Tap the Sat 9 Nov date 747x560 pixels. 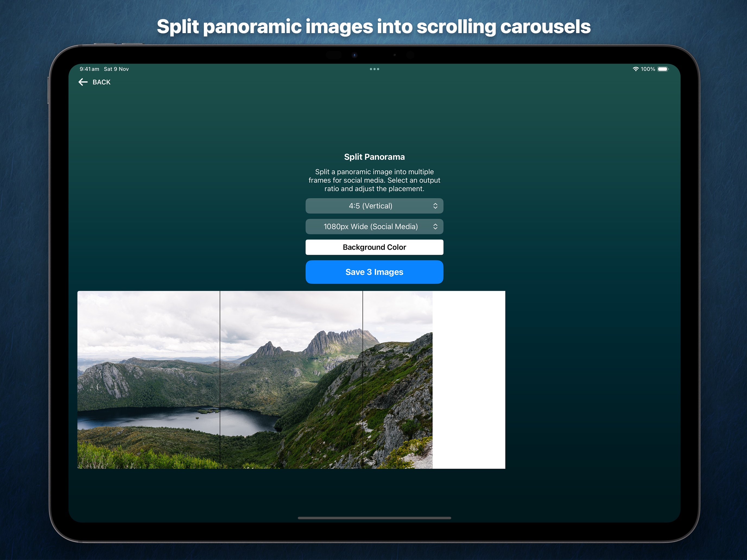[116, 69]
